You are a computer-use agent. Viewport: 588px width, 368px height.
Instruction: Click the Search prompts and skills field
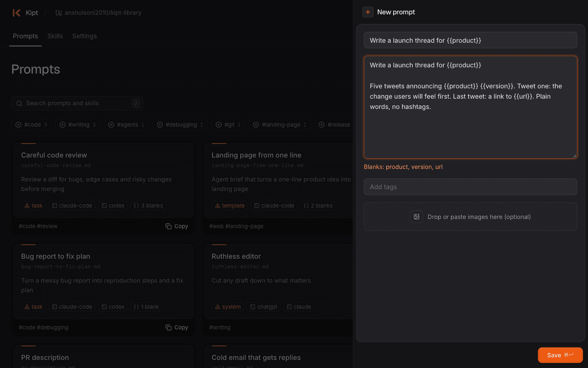(x=77, y=103)
